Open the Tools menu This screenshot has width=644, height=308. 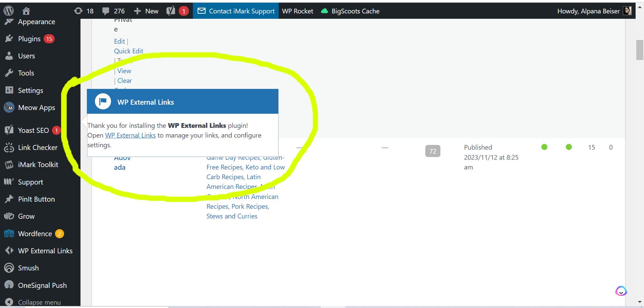[26, 73]
